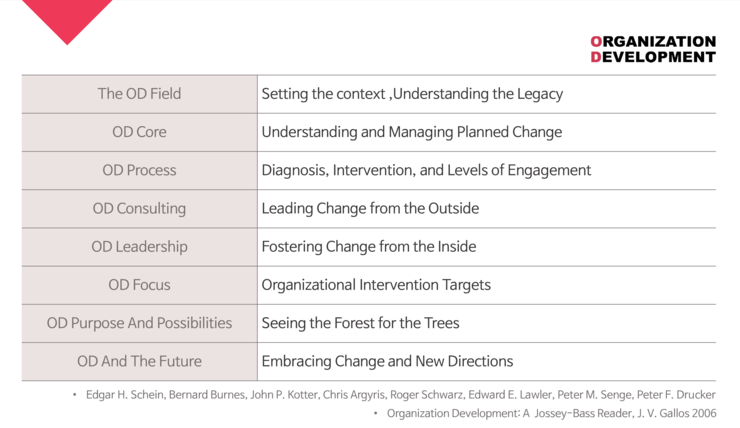The height and width of the screenshot is (428, 740).
Task: Click 'OD And The Future' label
Action: (x=139, y=361)
